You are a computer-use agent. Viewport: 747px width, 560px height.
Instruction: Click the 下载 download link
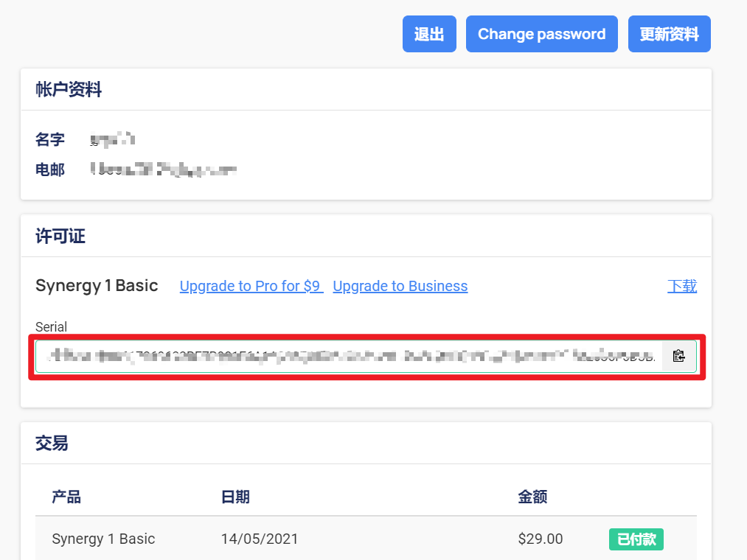[x=682, y=286]
